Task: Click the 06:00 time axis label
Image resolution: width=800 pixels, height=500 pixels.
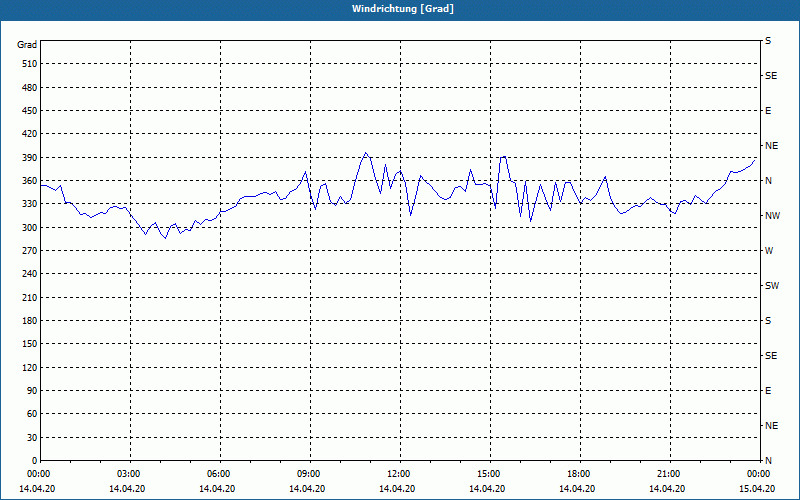Action: [x=219, y=473]
